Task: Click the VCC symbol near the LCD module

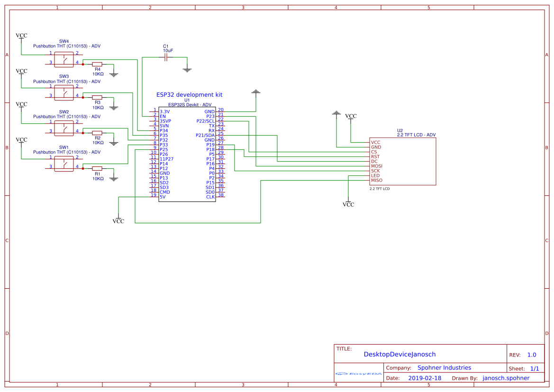Action: 351,117
